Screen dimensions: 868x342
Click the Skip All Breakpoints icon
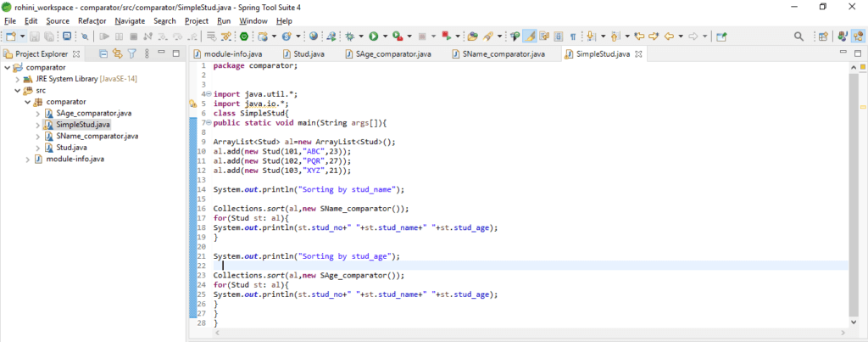pyautogui.click(x=85, y=36)
